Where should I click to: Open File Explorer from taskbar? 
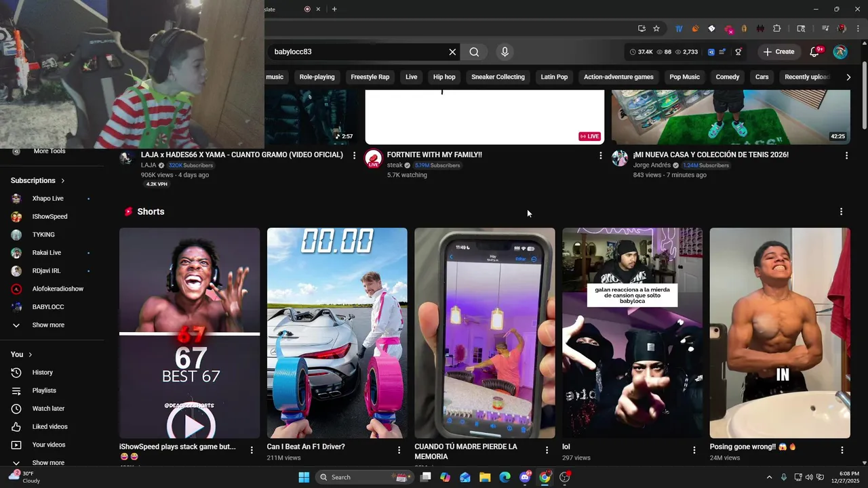click(485, 477)
